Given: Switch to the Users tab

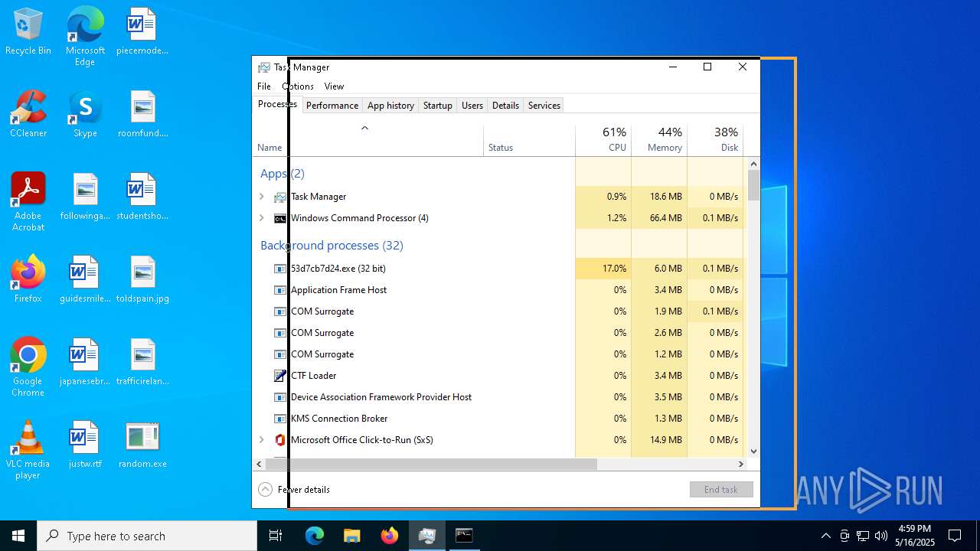Looking at the screenshot, I should tap(472, 106).
